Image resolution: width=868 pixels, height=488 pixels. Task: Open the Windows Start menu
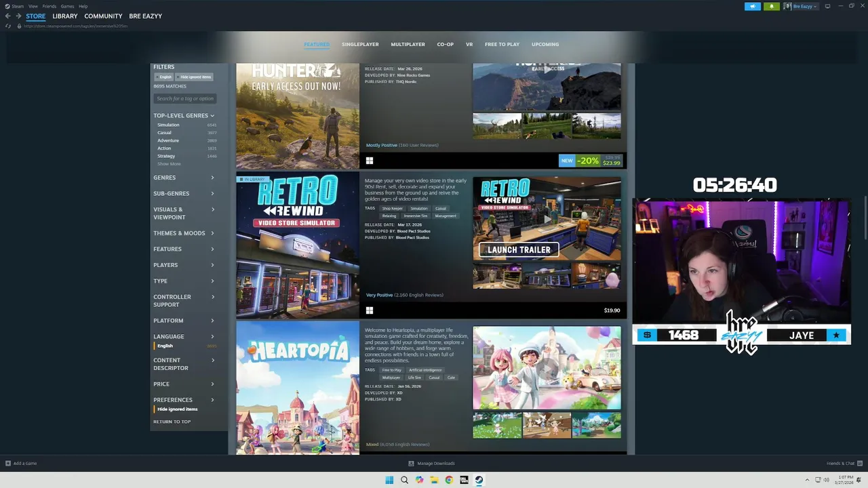pos(389,480)
